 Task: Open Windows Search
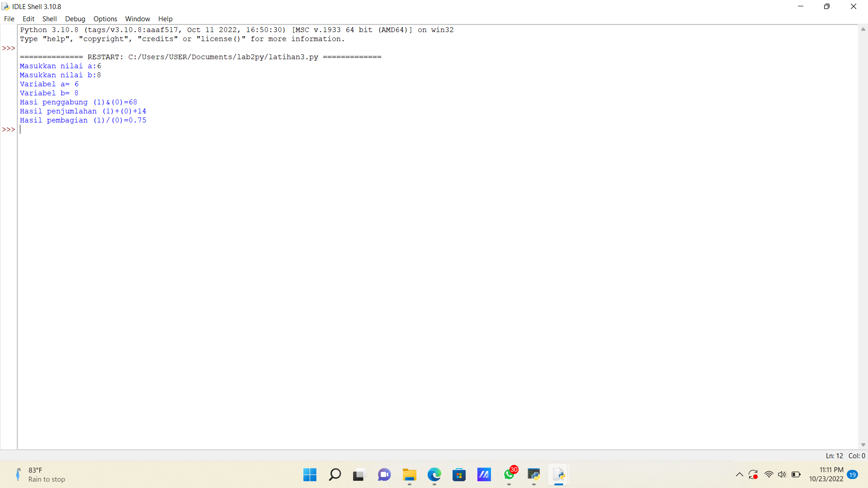335,475
